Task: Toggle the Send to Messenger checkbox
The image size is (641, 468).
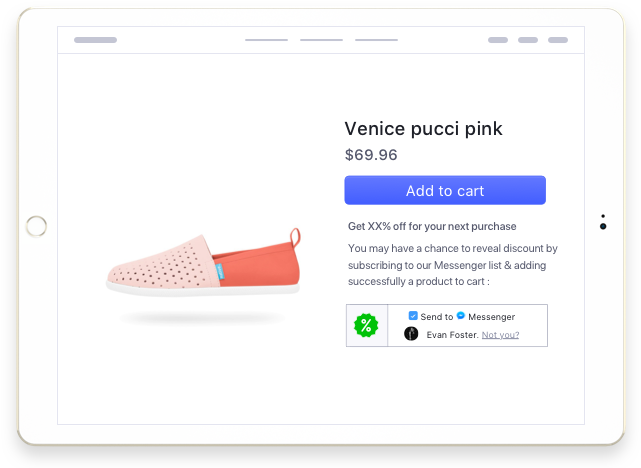Action: tap(413, 316)
